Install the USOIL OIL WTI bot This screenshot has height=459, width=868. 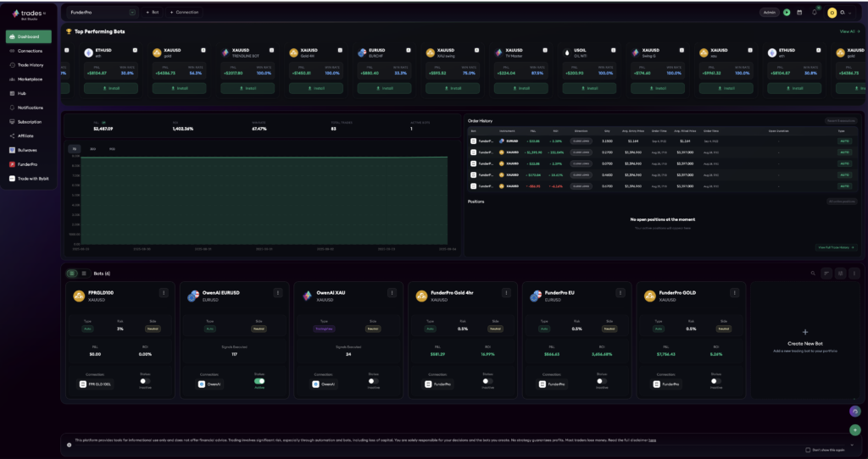pyautogui.click(x=590, y=88)
